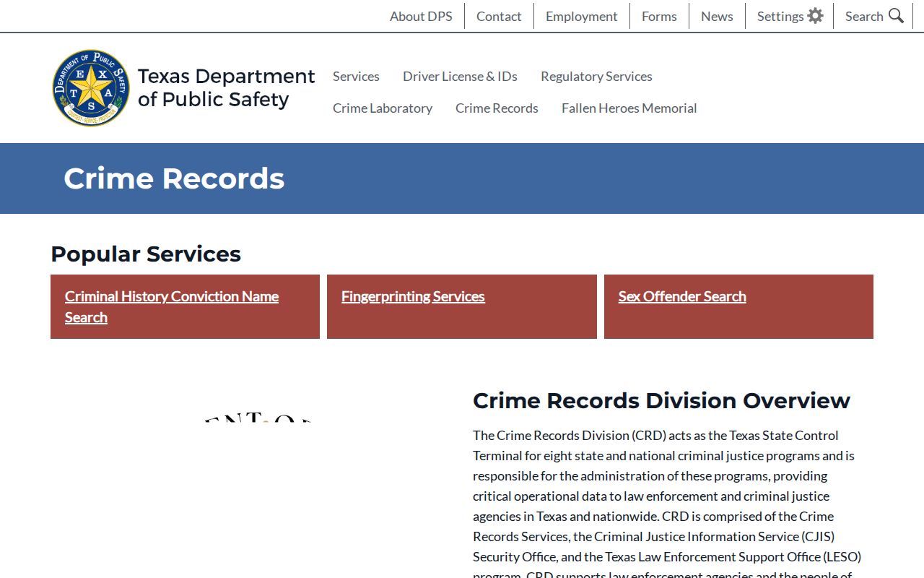Image resolution: width=924 pixels, height=578 pixels.
Task: Open the Crime Laboratory menu
Action: tap(383, 108)
